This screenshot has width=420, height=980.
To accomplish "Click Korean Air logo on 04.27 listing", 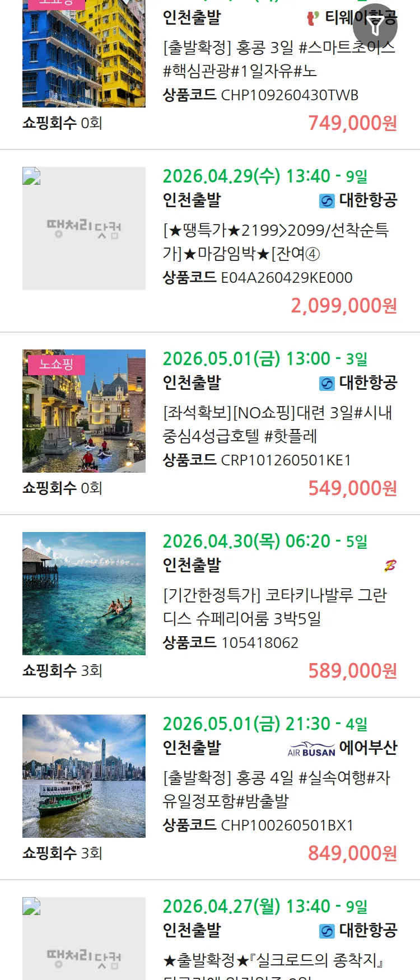I will (x=326, y=931).
